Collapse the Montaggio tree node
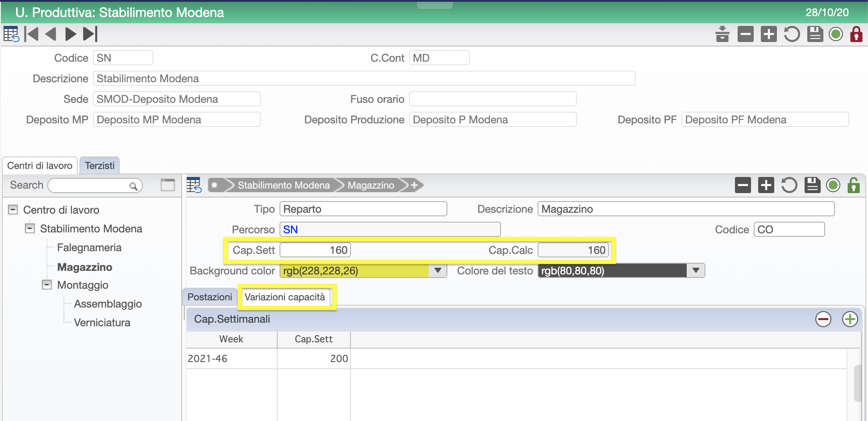Viewport: 868px width, 421px height. coord(47,285)
